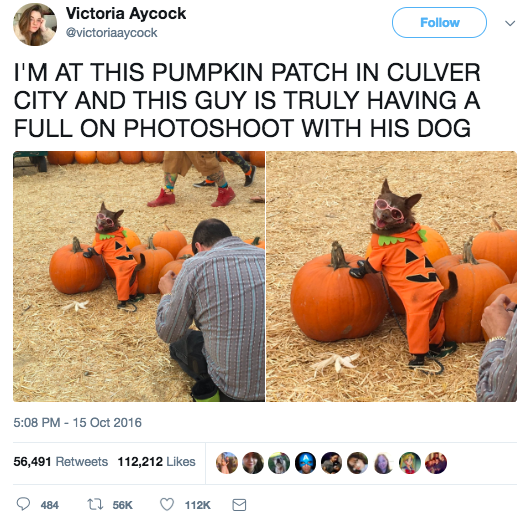Retweet using the arrows icon
This screenshot has width=523, height=522.
pyautogui.click(x=95, y=504)
